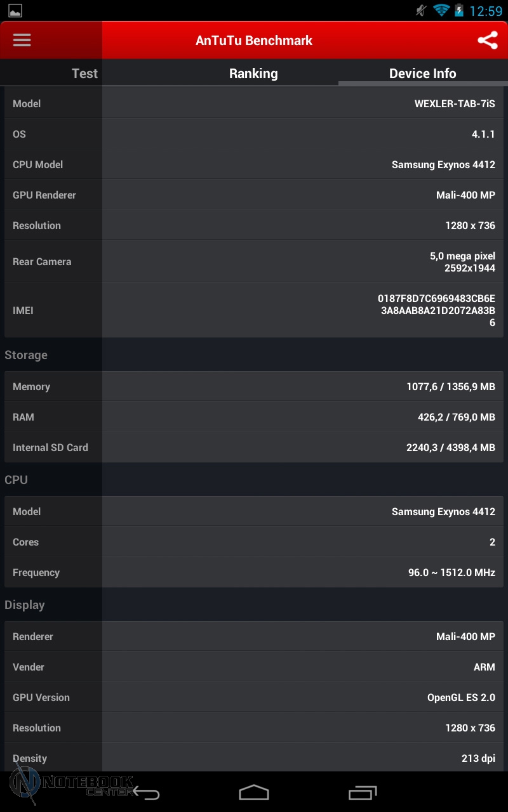The image size is (508, 812).
Task: Open the recent apps navigation icon
Action: point(363,792)
